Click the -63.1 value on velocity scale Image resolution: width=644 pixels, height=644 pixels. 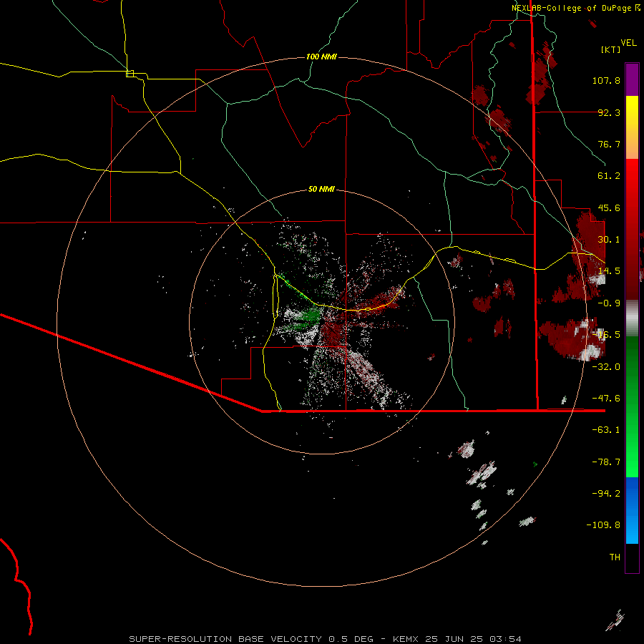point(606,430)
